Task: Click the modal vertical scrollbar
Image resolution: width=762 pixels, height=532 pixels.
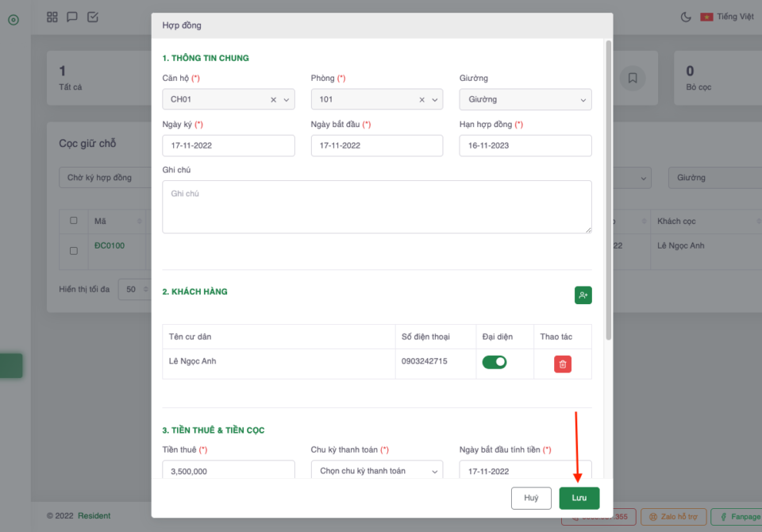Action: (609, 191)
